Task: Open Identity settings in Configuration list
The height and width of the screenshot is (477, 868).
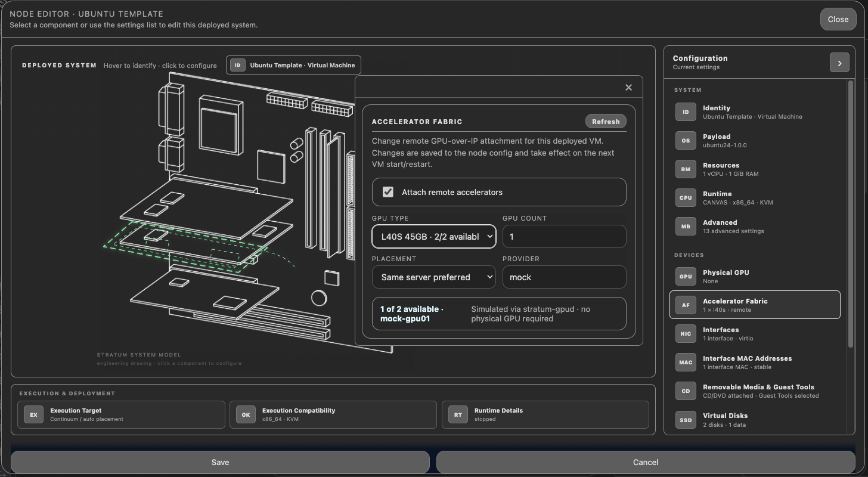Action: click(755, 112)
